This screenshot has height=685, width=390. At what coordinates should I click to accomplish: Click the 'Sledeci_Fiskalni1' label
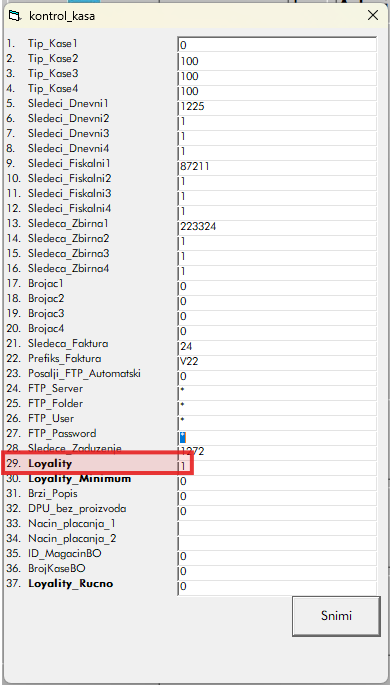point(69,164)
